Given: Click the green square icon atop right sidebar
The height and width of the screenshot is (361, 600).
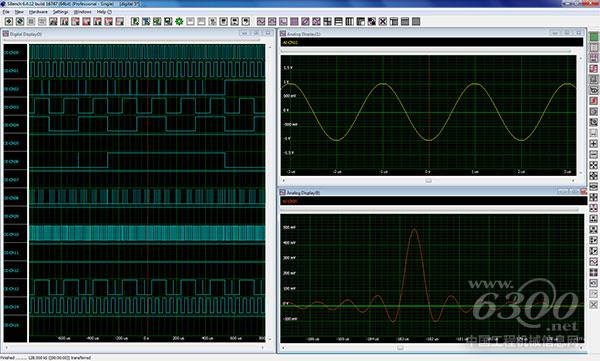Looking at the screenshot, I should [593, 37].
